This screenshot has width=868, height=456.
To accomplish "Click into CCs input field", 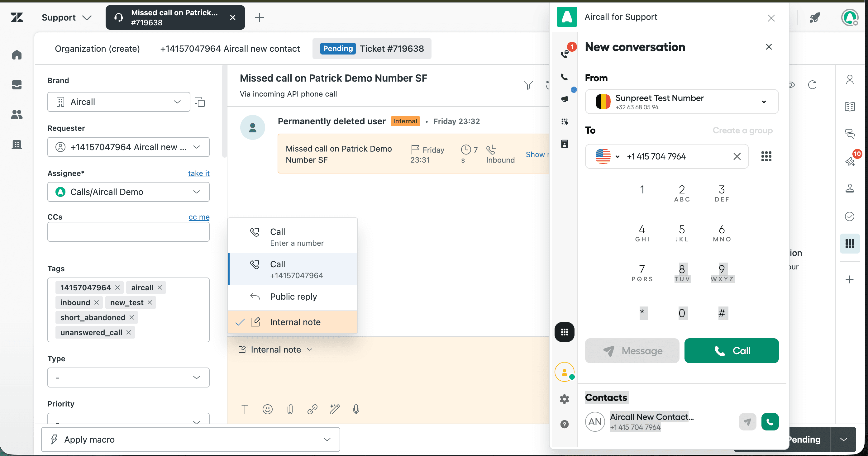I will pos(128,232).
